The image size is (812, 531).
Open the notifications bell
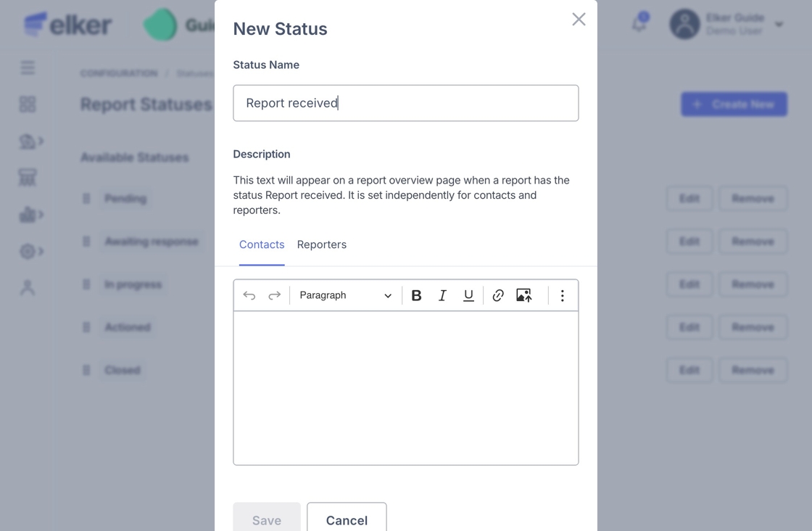tap(639, 24)
